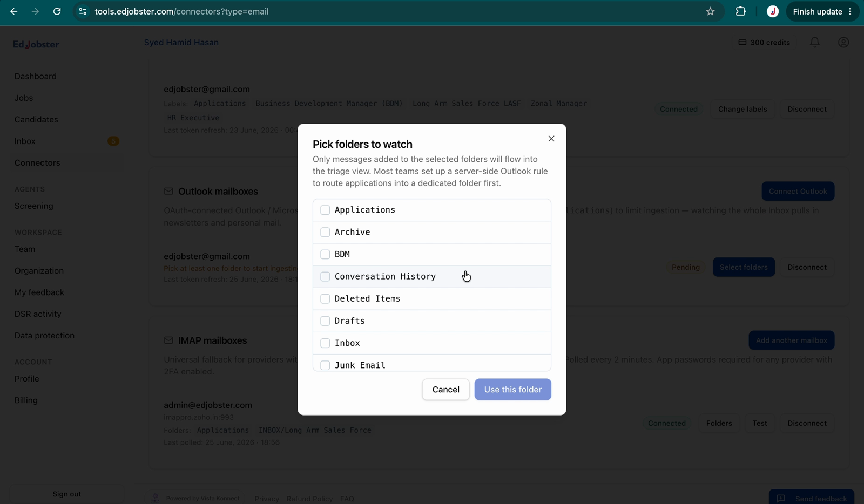Test the admin@edjobster.com IMAP connection
Image resolution: width=864 pixels, height=504 pixels.
point(760,423)
